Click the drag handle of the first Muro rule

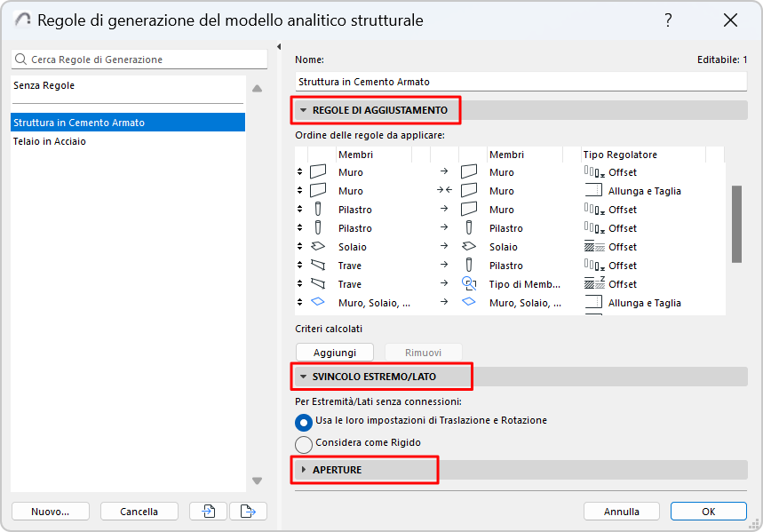point(299,171)
